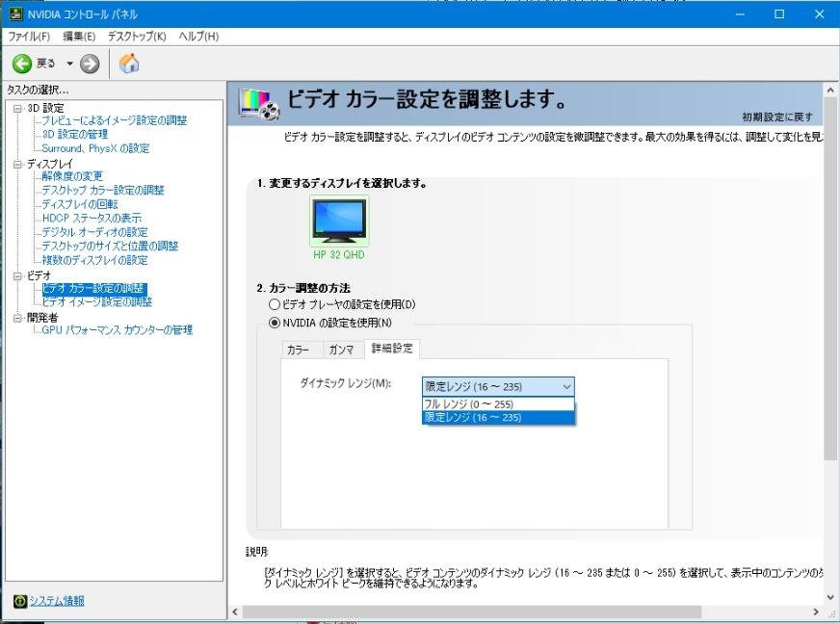Open デスクトップ カラー設定の調整
This screenshot has width=840, height=624.
(103, 190)
